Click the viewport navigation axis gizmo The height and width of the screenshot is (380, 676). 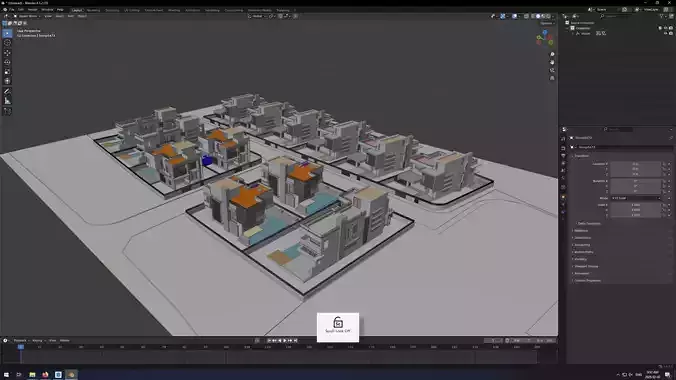pyautogui.click(x=545, y=38)
